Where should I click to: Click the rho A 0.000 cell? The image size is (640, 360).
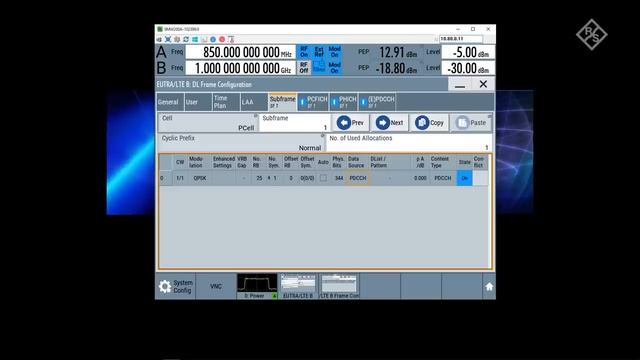tap(420, 178)
